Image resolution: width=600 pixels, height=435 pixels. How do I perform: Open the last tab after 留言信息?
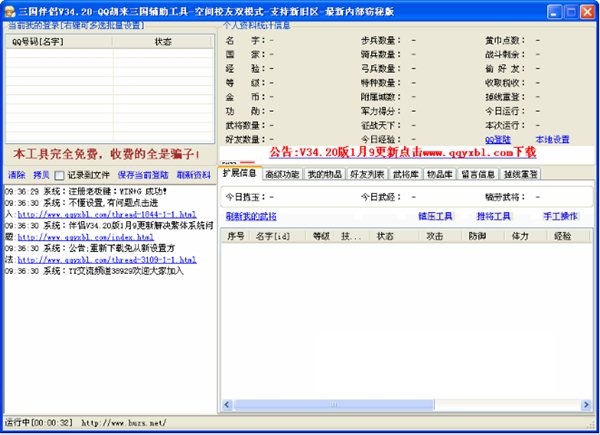520,174
